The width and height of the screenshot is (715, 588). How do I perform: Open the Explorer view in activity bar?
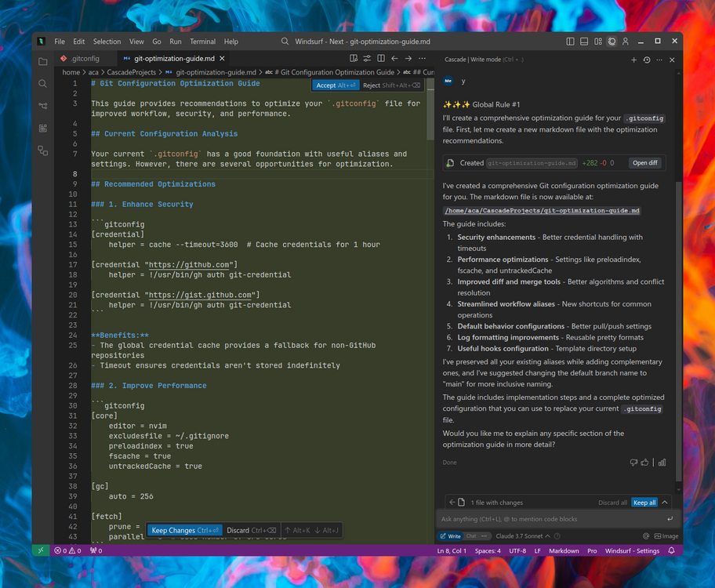pos(42,61)
